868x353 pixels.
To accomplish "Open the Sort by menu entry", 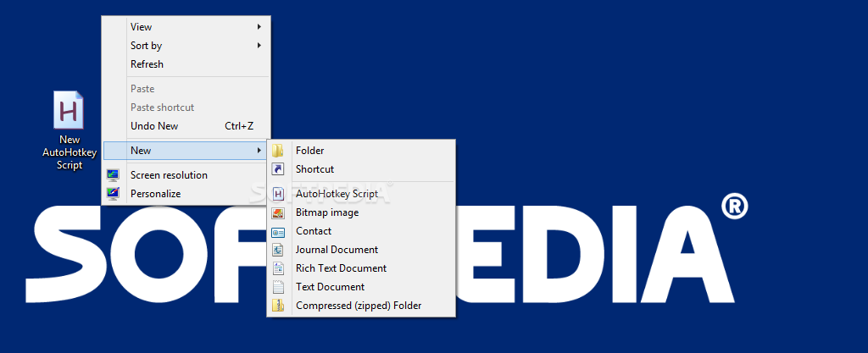I will coord(186,46).
